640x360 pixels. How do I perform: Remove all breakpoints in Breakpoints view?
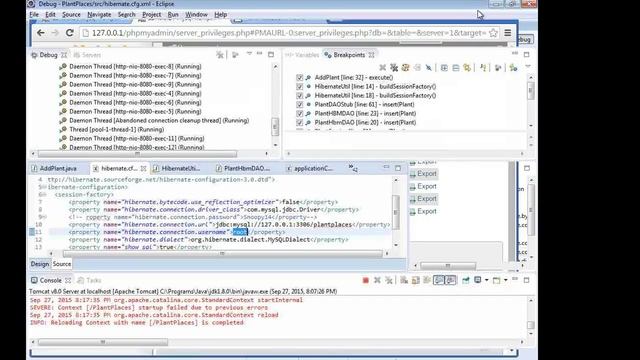click(394, 68)
